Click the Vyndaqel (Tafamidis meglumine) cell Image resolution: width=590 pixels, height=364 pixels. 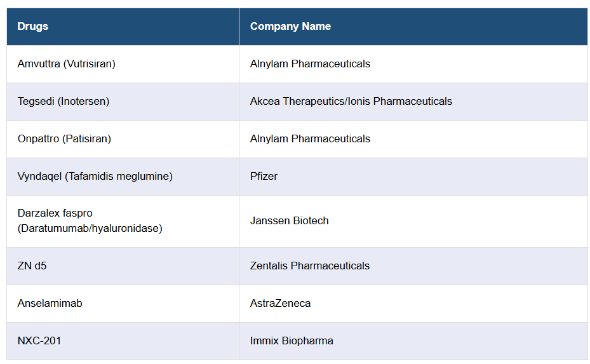[95, 177]
